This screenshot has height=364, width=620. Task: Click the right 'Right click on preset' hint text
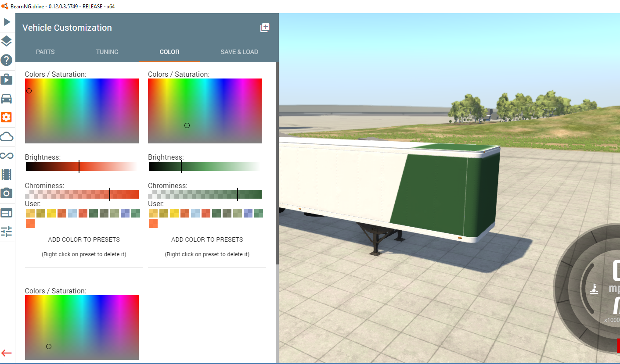[x=207, y=254]
